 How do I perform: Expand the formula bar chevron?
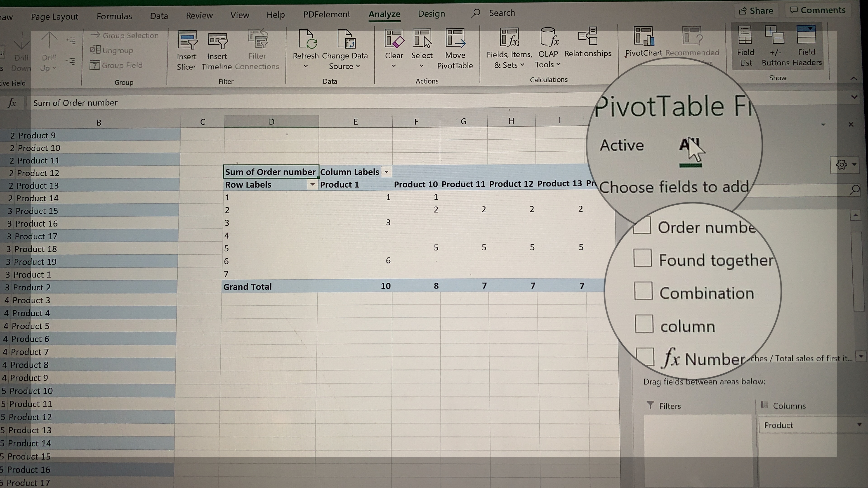[854, 97]
